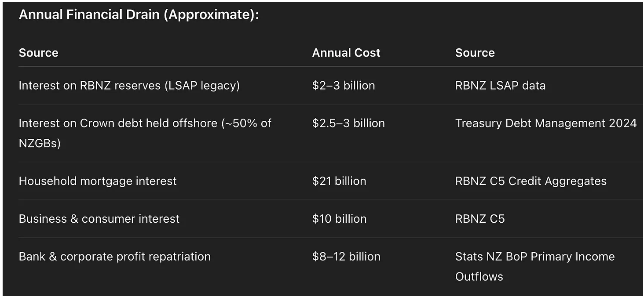Viewport: 644px width, 297px height.
Task: Select the 'Business & consumer interest' cell
Action: 99,219
